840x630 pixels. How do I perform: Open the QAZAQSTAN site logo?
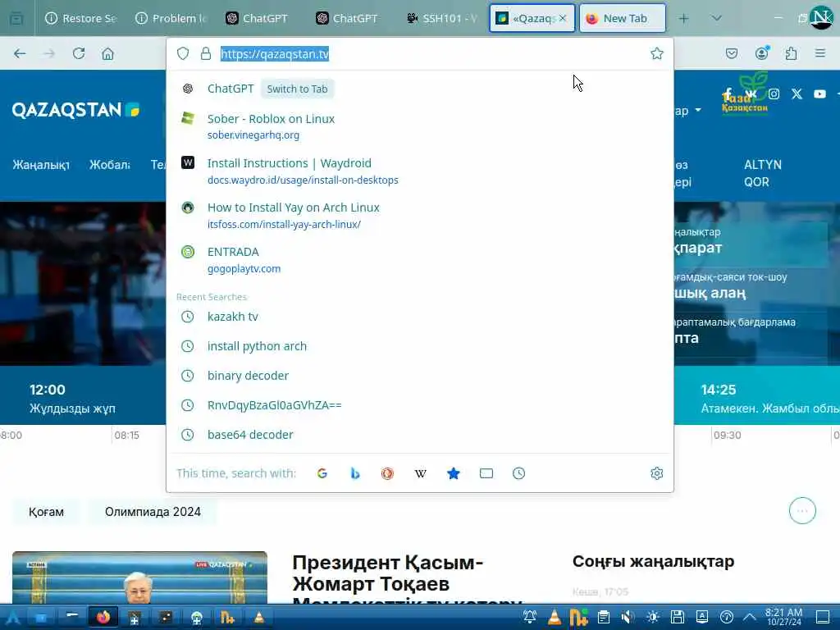(75, 110)
